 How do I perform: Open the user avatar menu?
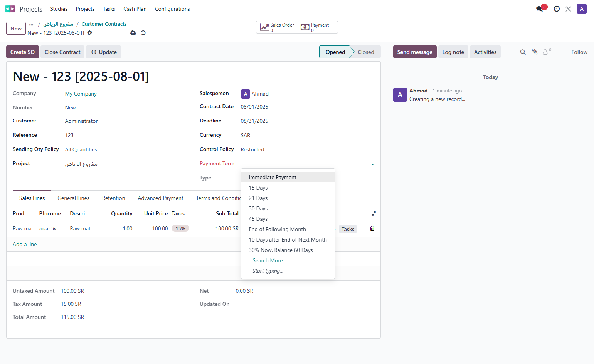(x=581, y=9)
